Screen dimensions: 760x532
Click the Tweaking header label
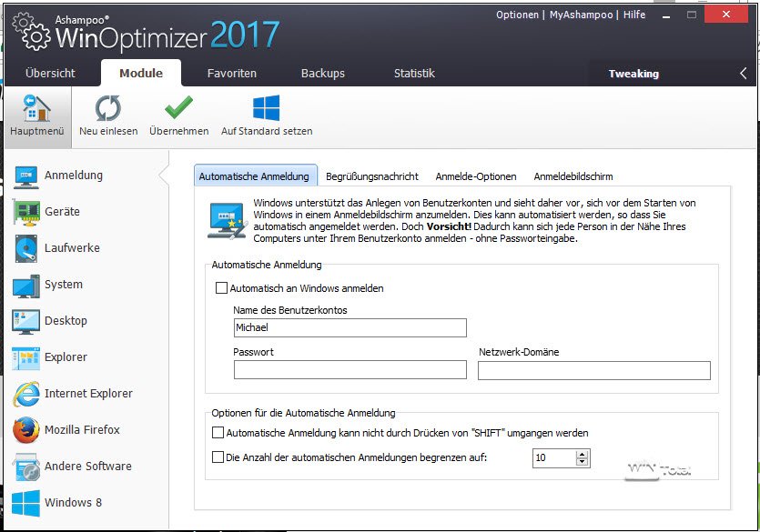[x=633, y=74]
